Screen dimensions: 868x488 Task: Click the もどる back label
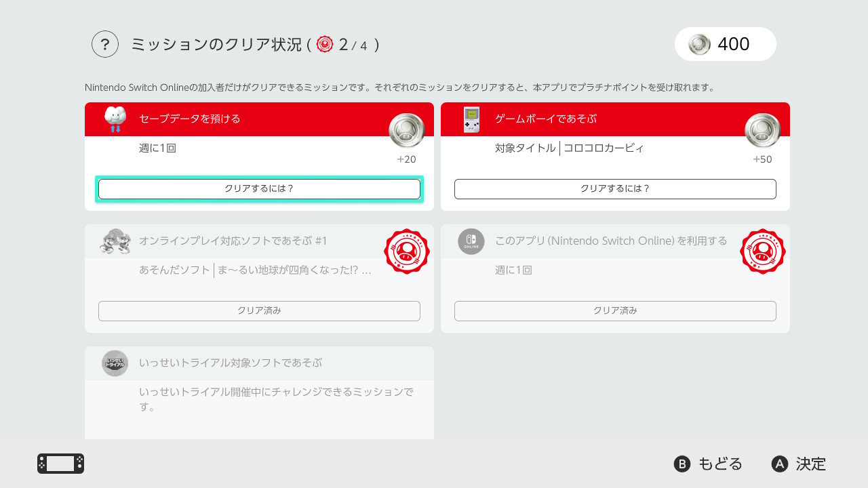pos(720,464)
